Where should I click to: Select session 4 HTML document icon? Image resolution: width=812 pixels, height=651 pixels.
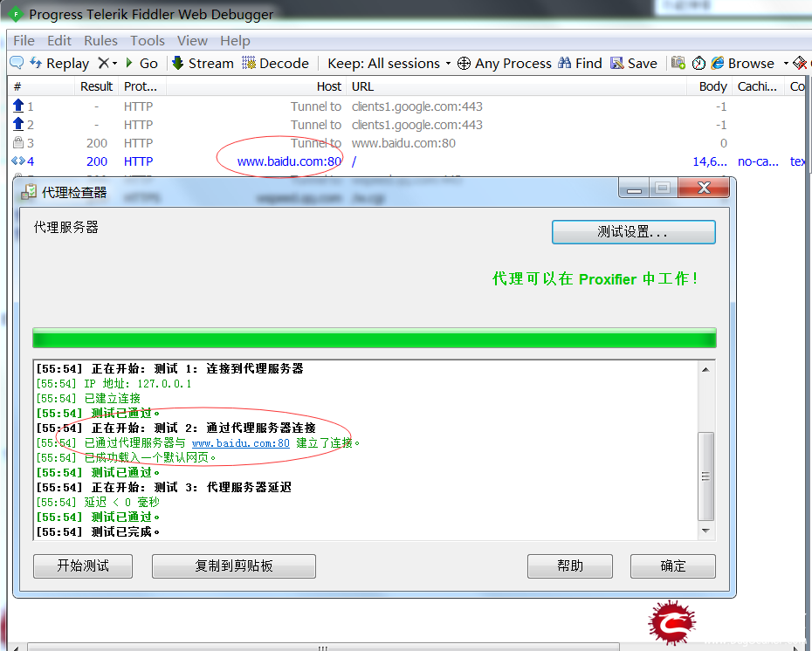pos(18,161)
